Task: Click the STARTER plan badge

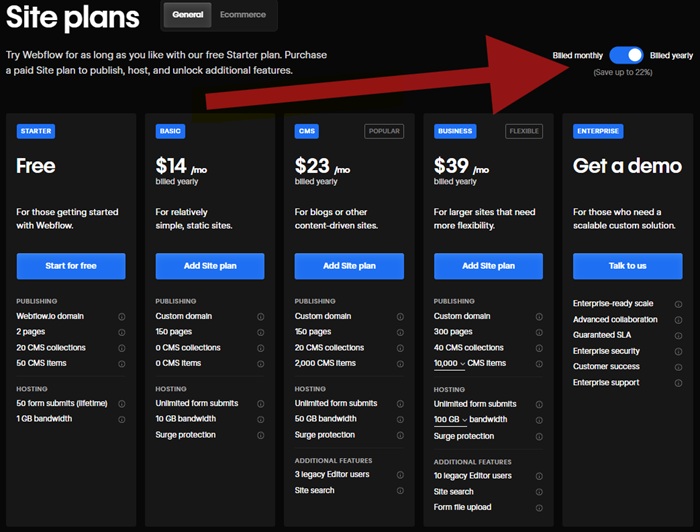Action: point(36,131)
